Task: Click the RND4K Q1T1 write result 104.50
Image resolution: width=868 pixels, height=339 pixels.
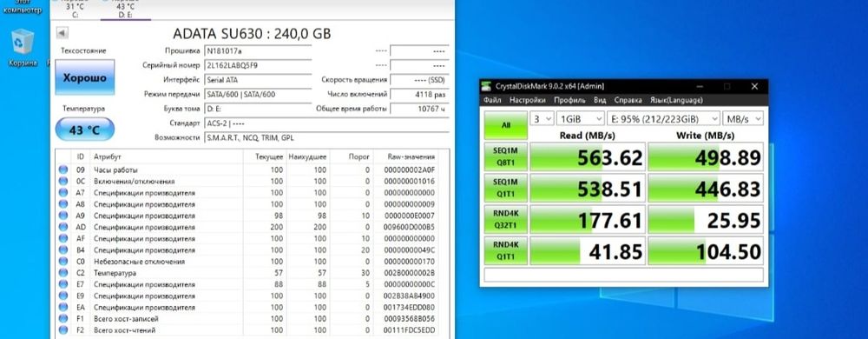Action: click(x=705, y=251)
